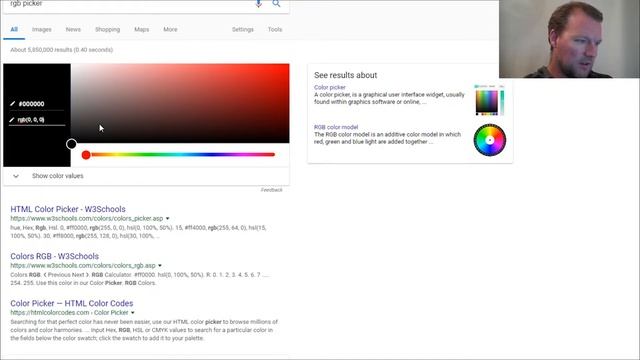Viewport: 640px width, 360px height.
Task: Switch to the All results tab
Action: 14,29
